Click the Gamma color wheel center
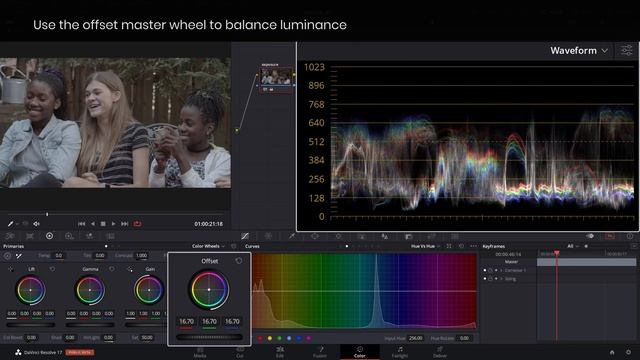The width and height of the screenshot is (640, 360). point(90,290)
